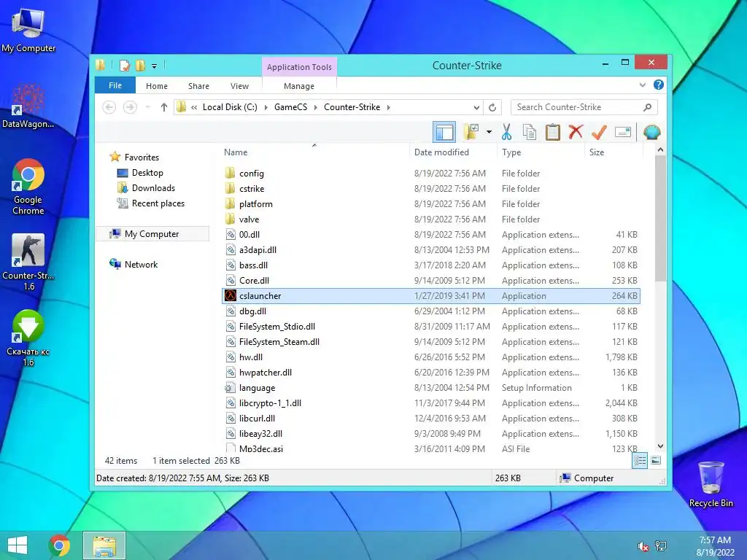Open the Share ribbon tab
747x560 pixels.
198,86
